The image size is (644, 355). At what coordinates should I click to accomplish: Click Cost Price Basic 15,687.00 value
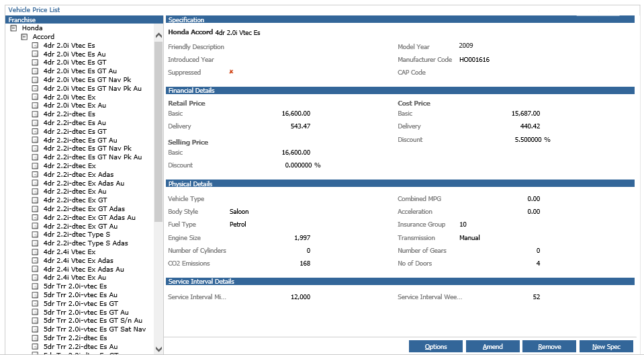(x=526, y=114)
